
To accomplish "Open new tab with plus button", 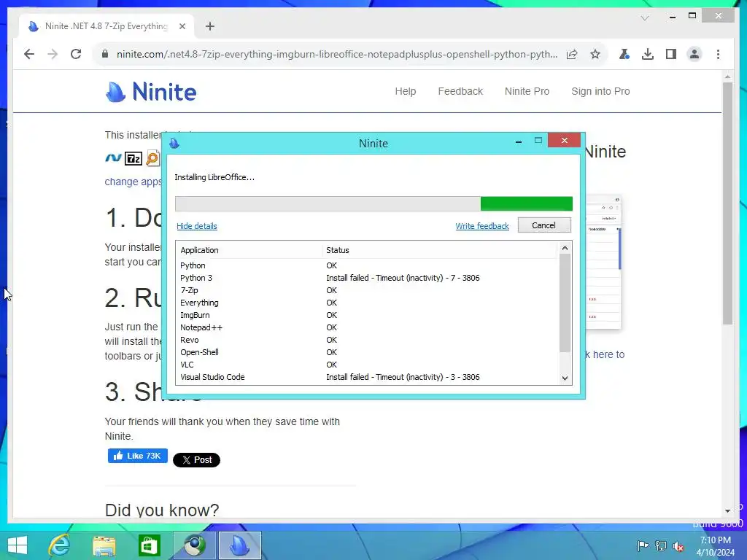I will point(210,26).
